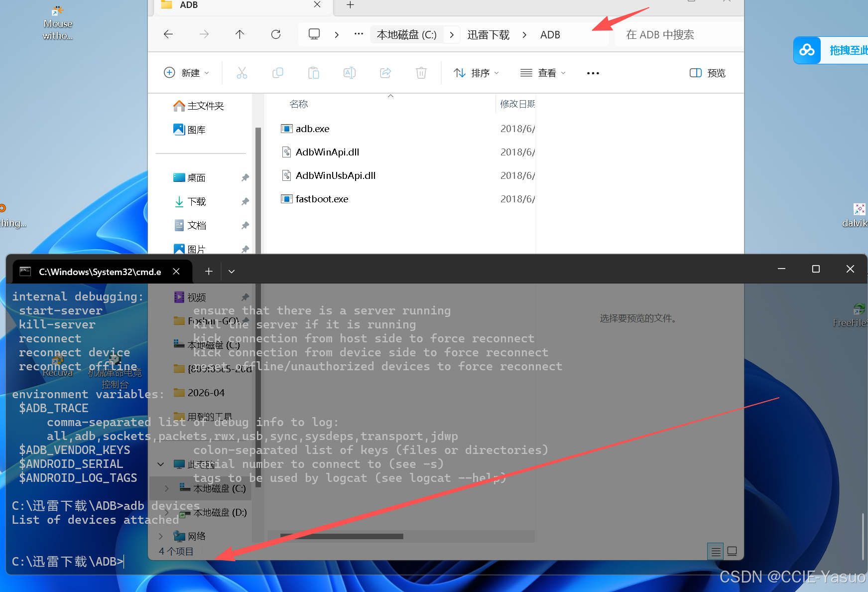Open the terminal profile dropdown arrow

tap(232, 271)
